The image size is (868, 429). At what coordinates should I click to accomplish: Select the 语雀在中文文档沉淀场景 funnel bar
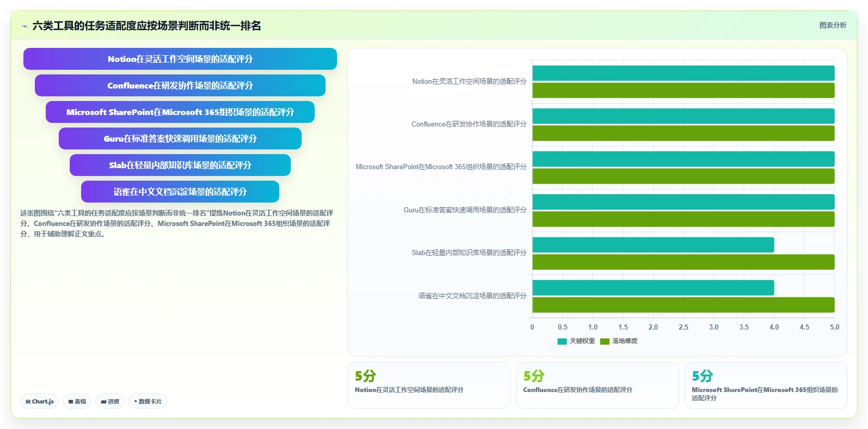(x=180, y=192)
